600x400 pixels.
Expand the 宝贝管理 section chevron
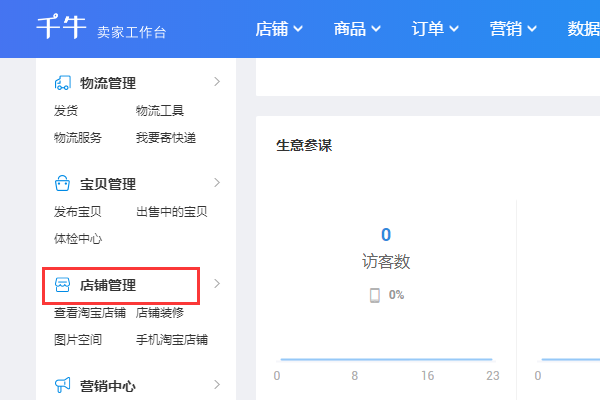pyautogui.click(x=217, y=183)
